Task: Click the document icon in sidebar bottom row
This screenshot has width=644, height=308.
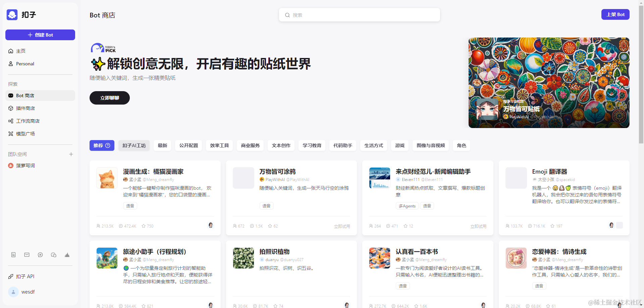Action: point(13,255)
